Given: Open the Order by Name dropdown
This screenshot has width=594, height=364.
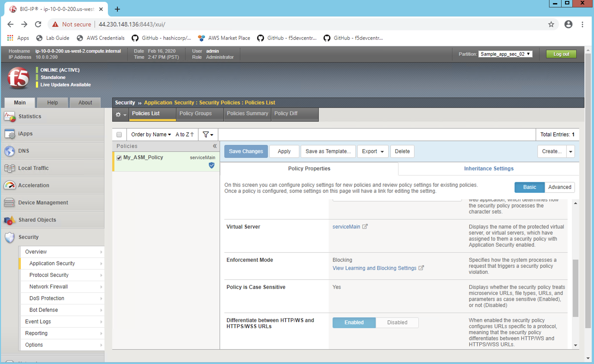Looking at the screenshot, I should [151, 135].
